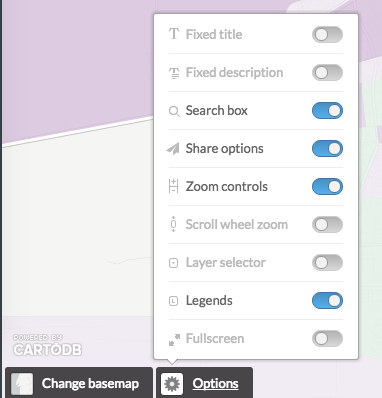Click the Layer selector icon
Image resolution: width=382 pixels, height=398 pixels.
[173, 263]
